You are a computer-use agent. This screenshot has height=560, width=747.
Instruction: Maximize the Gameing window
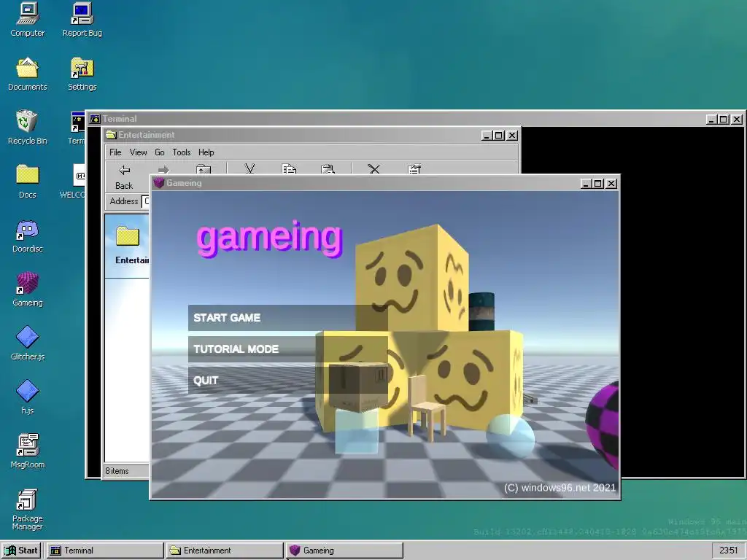tap(598, 183)
